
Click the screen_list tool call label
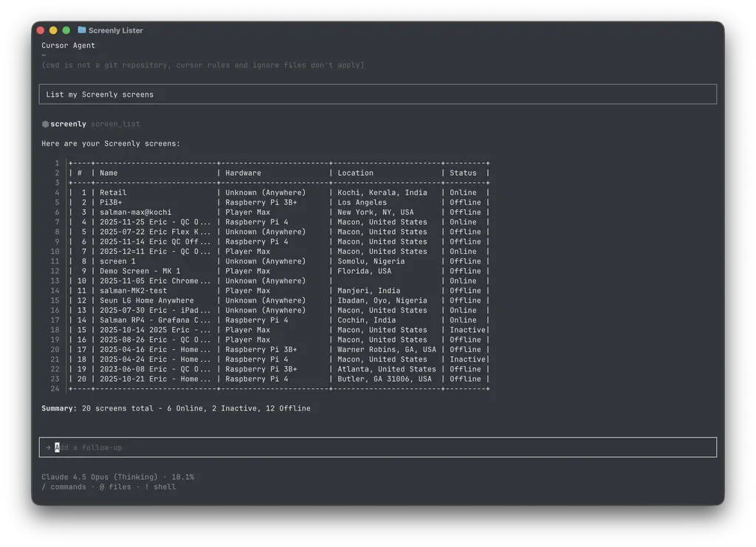coord(115,124)
